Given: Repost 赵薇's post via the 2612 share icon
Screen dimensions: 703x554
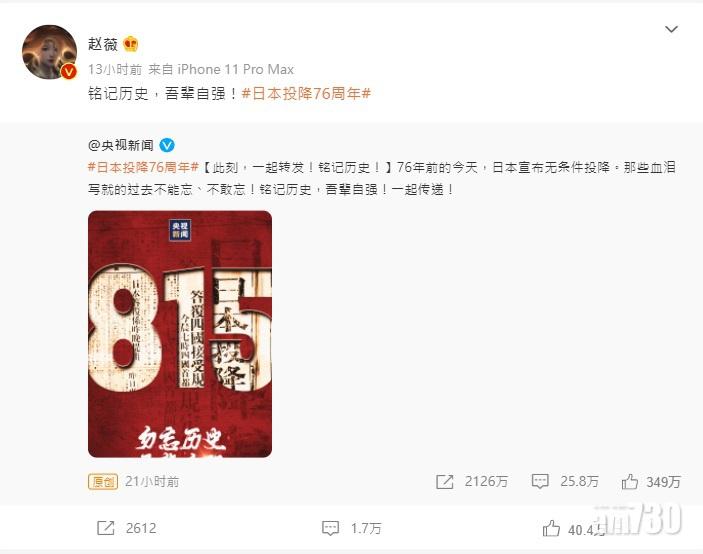Looking at the screenshot, I should (x=106, y=528).
